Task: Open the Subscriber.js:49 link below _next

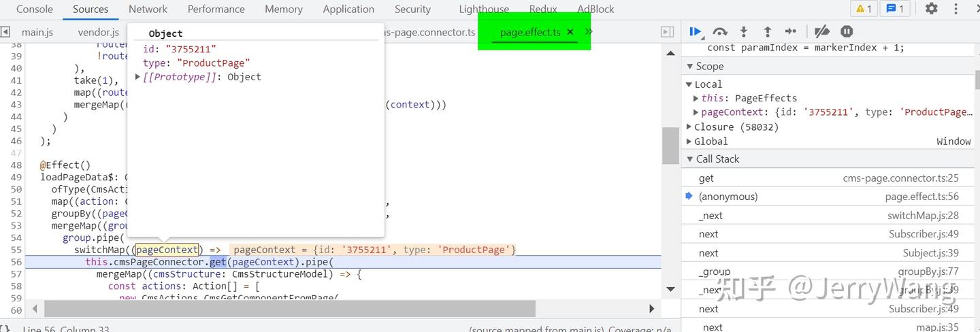Action: (924, 234)
